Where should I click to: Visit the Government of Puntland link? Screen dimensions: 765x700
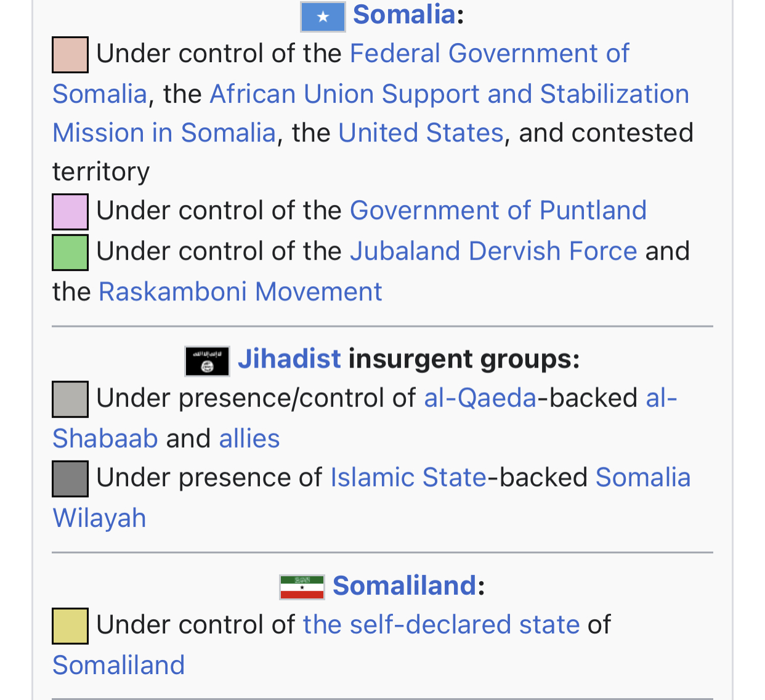coord(498,211)
